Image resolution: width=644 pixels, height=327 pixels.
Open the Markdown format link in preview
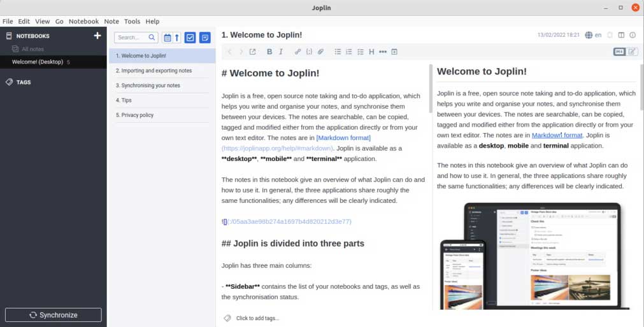[x=557, y=135]
